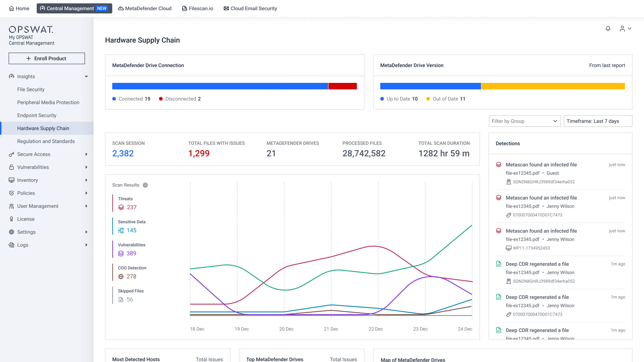Click the notification bell icon

click(608, 29)
